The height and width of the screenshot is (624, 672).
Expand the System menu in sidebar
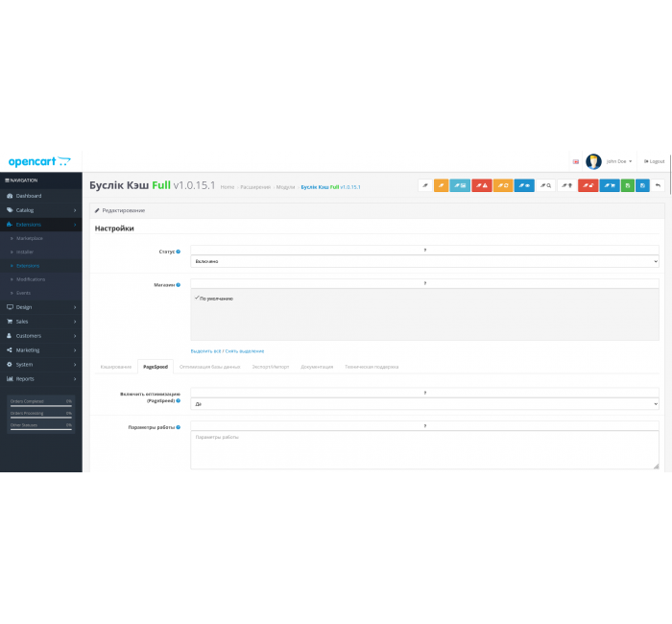click(x=41, y=364)
